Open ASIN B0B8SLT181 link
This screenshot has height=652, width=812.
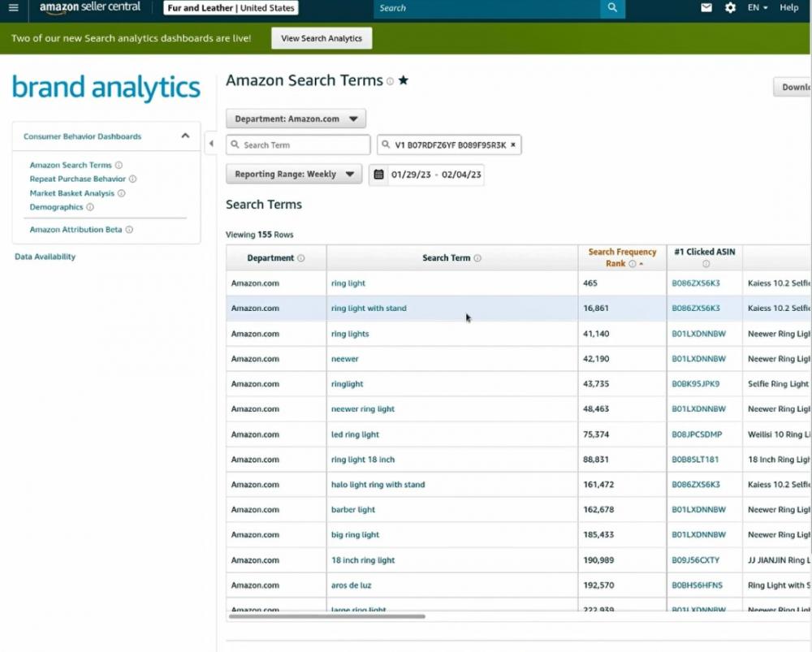pos(695,460)
